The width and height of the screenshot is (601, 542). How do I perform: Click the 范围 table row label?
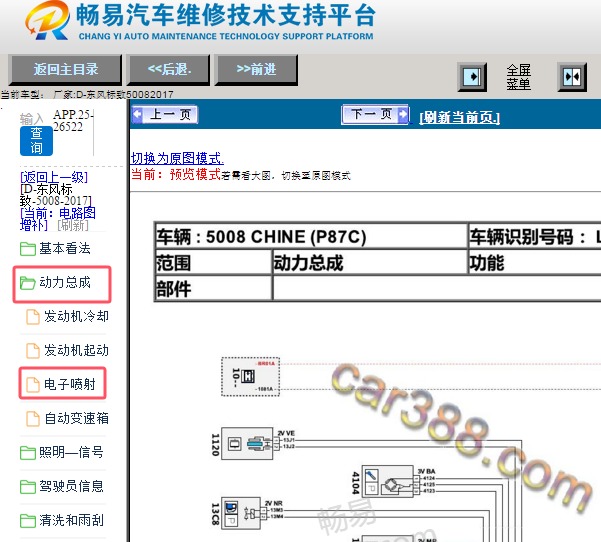[213, 263]
